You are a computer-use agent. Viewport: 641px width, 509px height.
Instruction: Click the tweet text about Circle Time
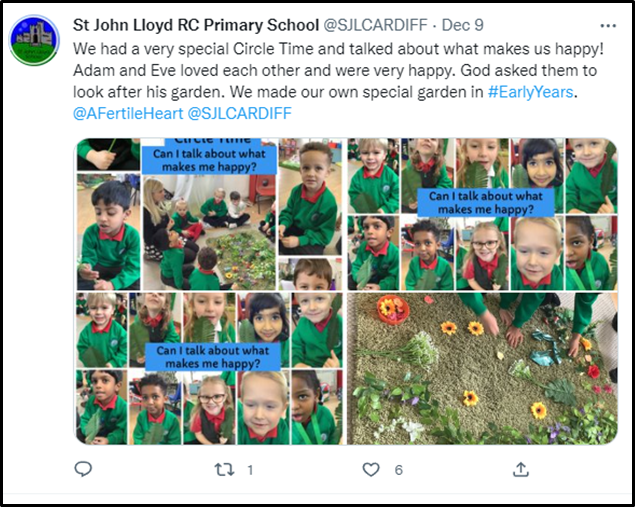coord(338,49)
